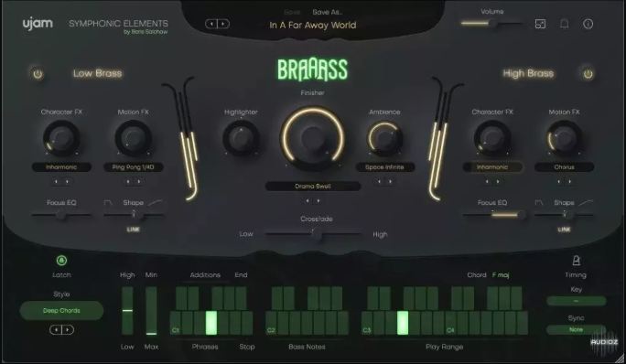Open the Drama Swell finisher dropdown
The image size is (626, 364).
coord(313,186)
